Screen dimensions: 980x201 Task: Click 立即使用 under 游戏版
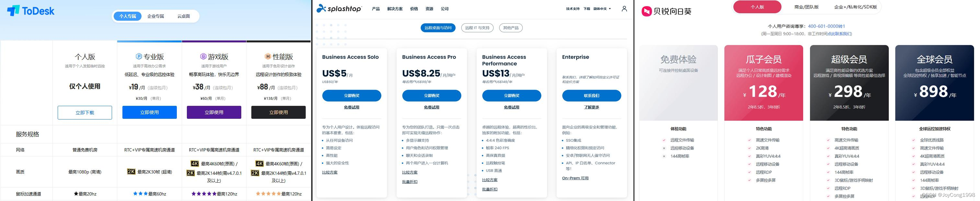[214, 112]
